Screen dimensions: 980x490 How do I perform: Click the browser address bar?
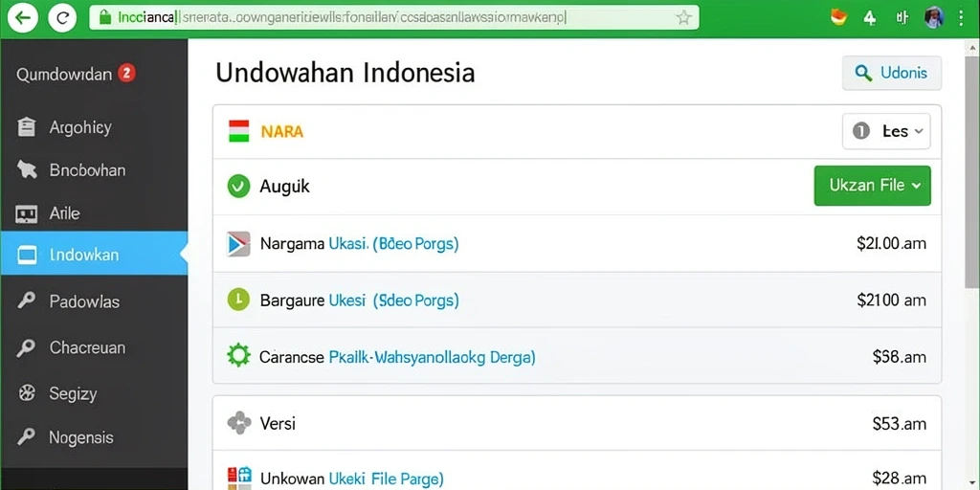pyautogui.click(x=393, y=17)
